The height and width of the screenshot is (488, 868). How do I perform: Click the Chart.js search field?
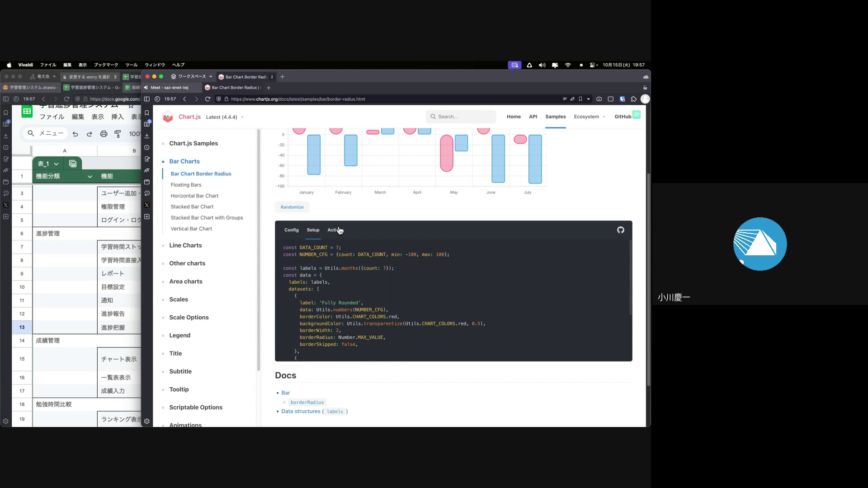click(x=461, y=117)
